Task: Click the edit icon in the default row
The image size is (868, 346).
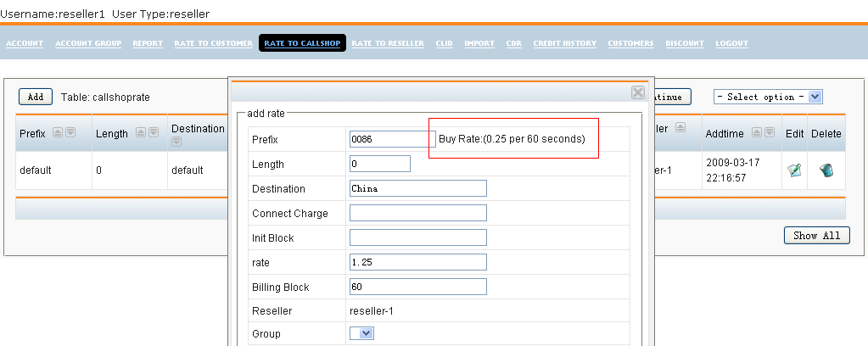Action: 794,170
